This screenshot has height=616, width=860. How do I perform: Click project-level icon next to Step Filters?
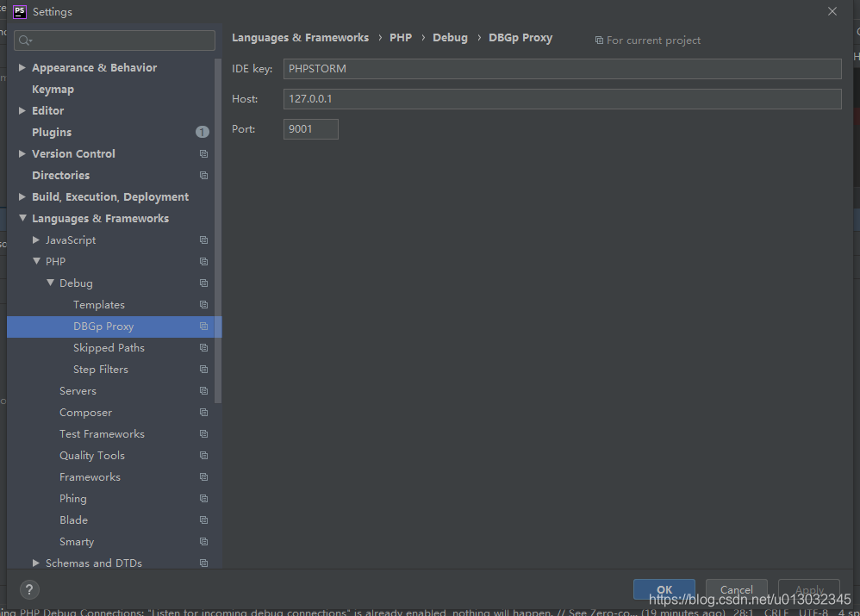[x=203, y=369]
